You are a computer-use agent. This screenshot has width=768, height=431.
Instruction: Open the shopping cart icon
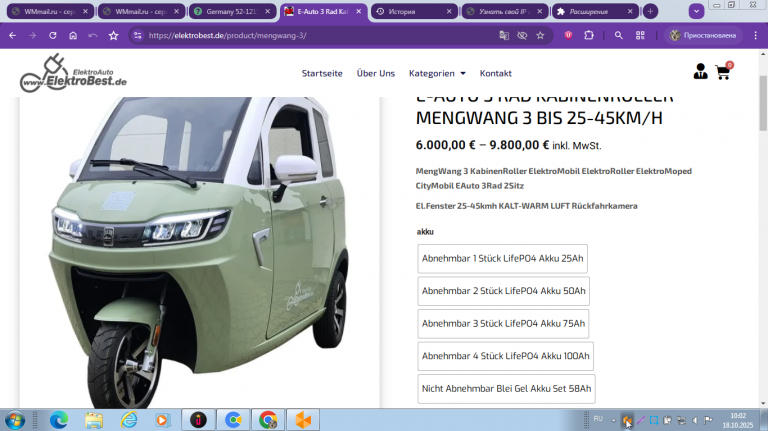coord(723,72)
